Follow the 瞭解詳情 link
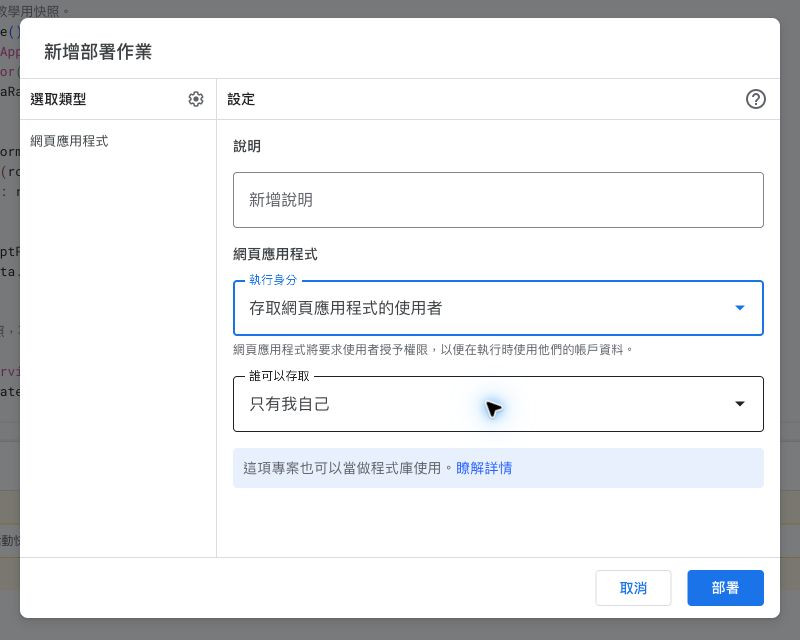This screenshot has height=640, width=800. point(484,468)
